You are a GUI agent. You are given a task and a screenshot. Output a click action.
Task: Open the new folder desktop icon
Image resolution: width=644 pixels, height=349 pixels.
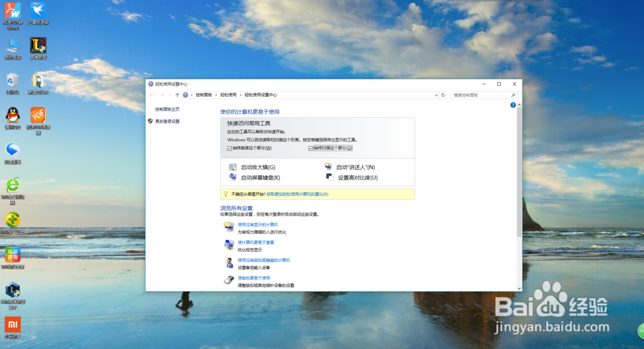[x=38, y=80]
